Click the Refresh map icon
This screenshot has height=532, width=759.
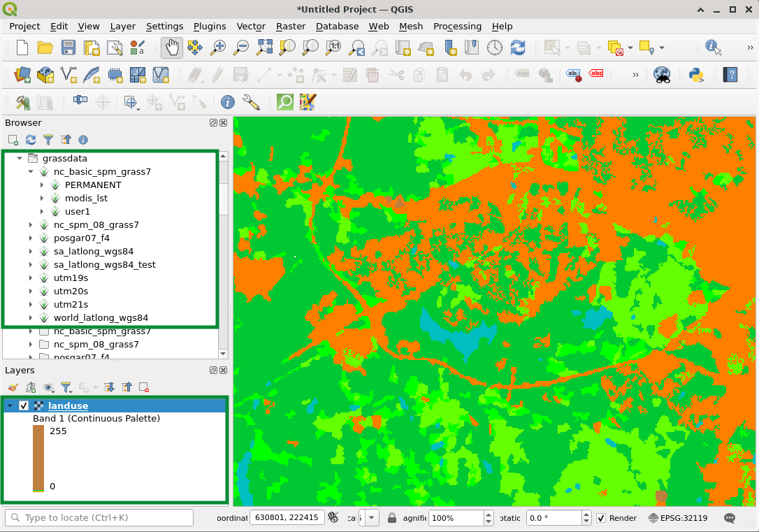517,48
